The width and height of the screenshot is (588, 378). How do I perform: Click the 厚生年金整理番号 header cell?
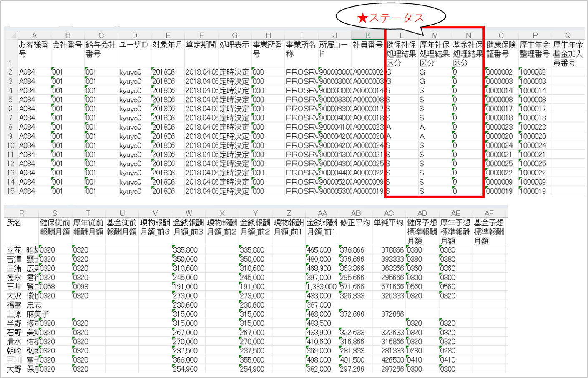535,54
